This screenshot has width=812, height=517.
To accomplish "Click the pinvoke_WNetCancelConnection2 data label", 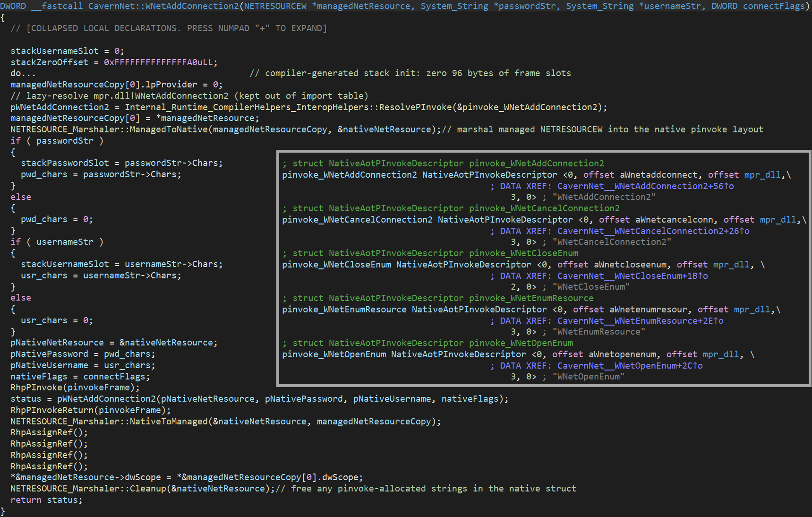I will tap(357, 220).
